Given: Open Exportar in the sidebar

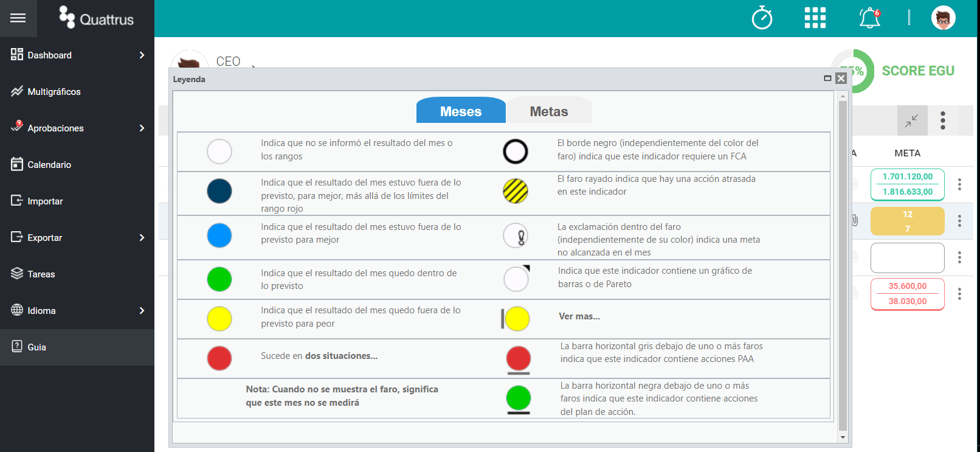Looking at the screenshot, I should point(77,238).
